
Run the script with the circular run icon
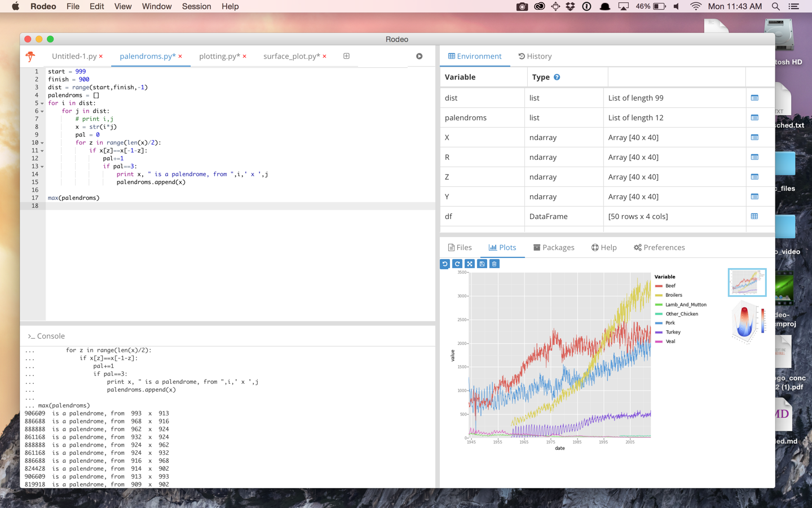[x=419, y=56]
